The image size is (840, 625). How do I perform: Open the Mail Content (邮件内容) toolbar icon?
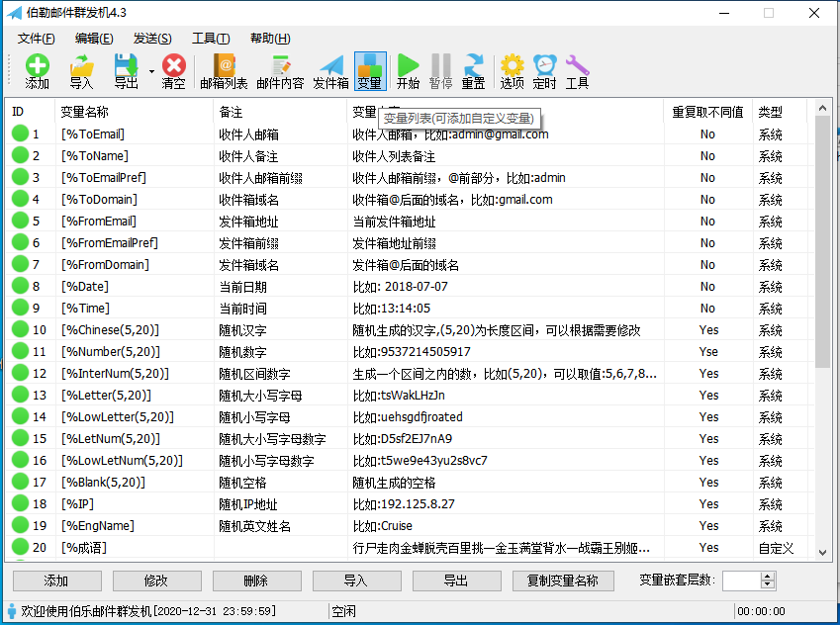[280, 71]
